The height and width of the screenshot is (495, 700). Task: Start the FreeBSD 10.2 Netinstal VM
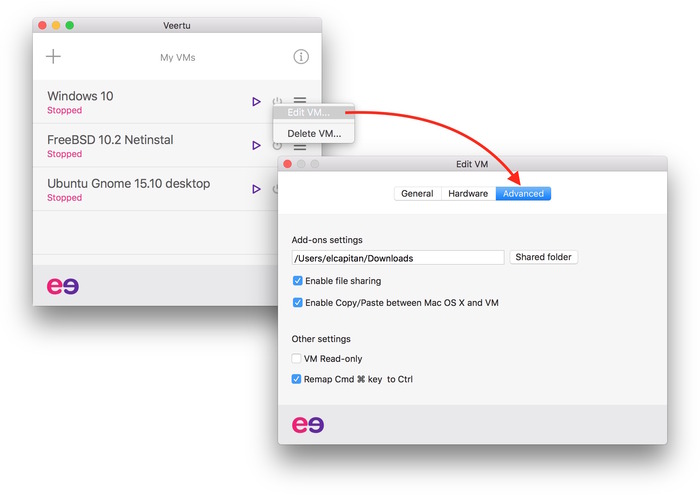pos(256,146)
